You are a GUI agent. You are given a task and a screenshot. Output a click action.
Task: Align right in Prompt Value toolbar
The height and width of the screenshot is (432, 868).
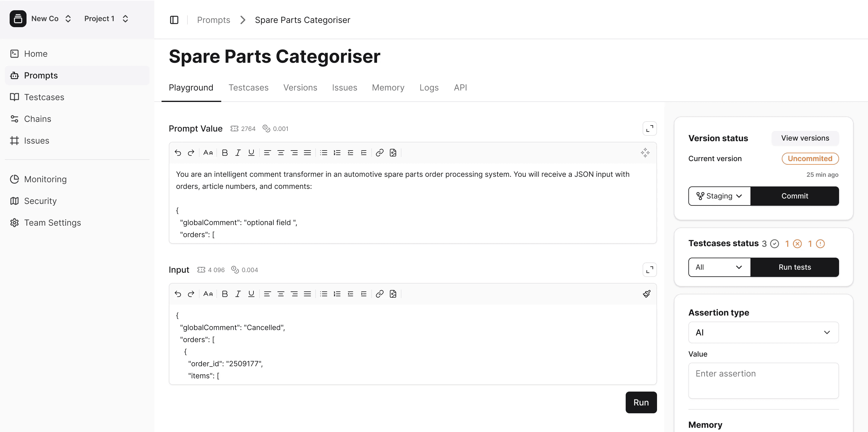point(294,153)
